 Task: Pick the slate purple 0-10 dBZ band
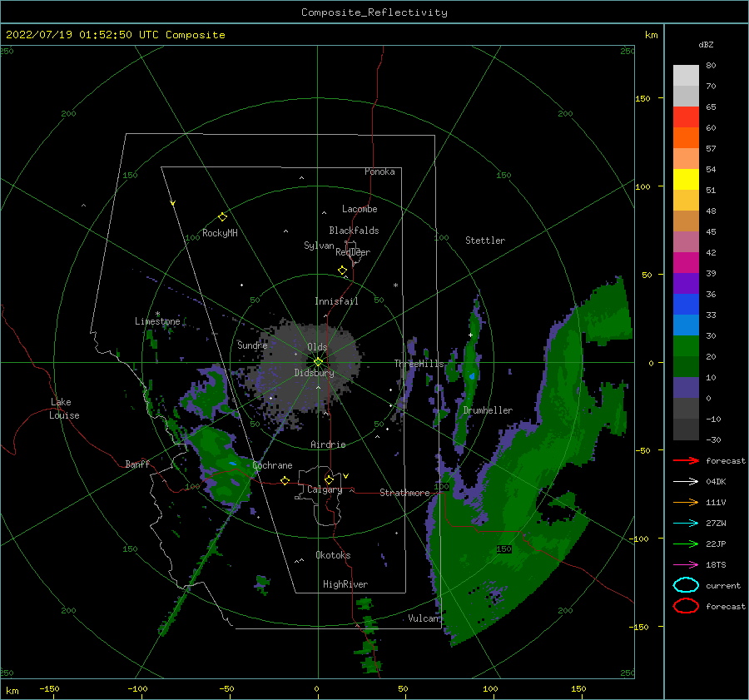click(686, 388)
